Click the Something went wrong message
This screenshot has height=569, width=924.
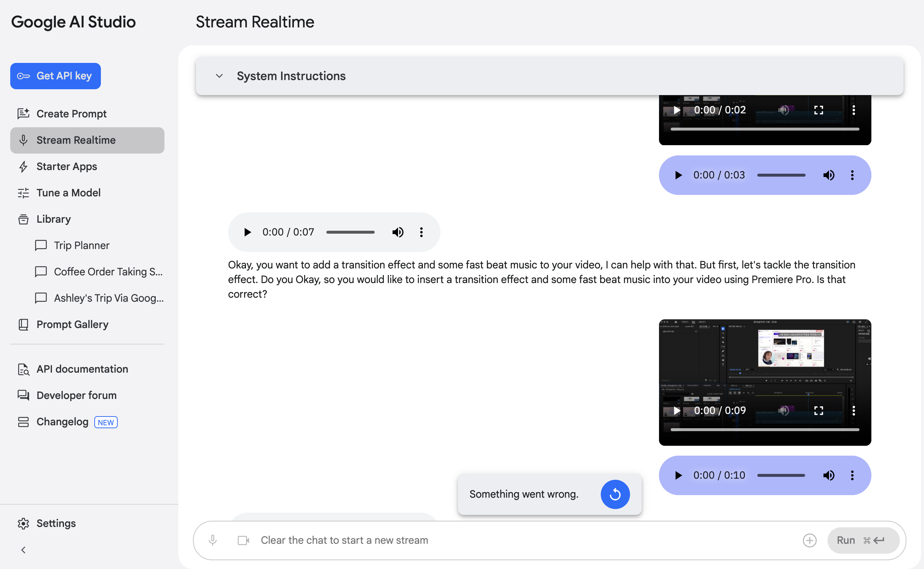524,494
